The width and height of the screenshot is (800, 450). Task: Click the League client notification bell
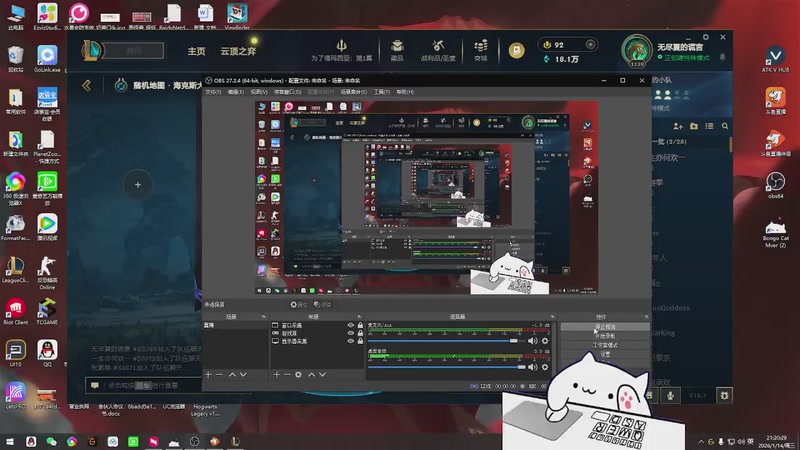pos(722,57)
